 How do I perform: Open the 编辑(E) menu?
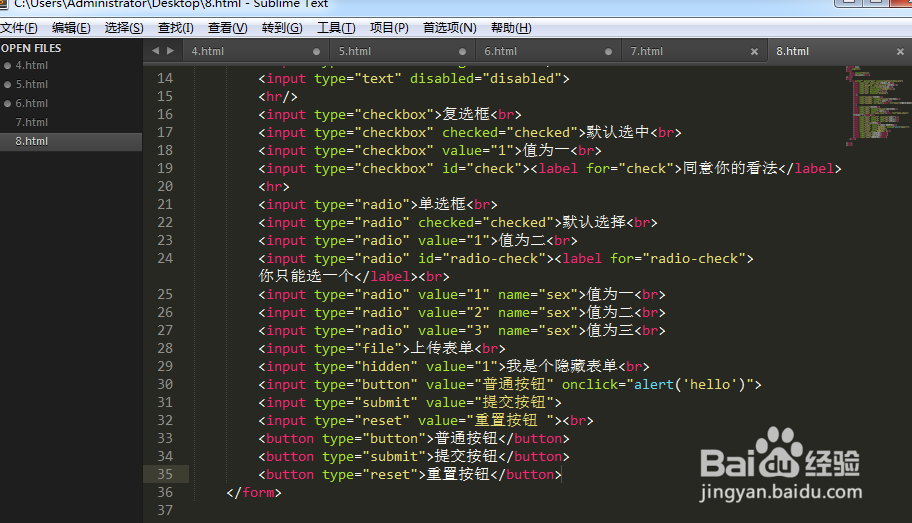(x=71, y=27)
